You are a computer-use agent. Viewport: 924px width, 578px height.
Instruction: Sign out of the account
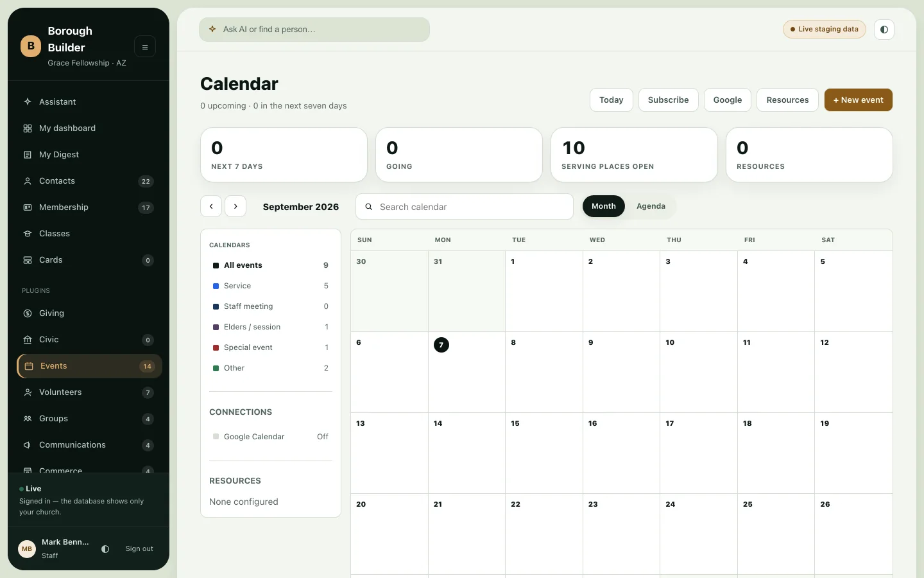click(139, 549)
